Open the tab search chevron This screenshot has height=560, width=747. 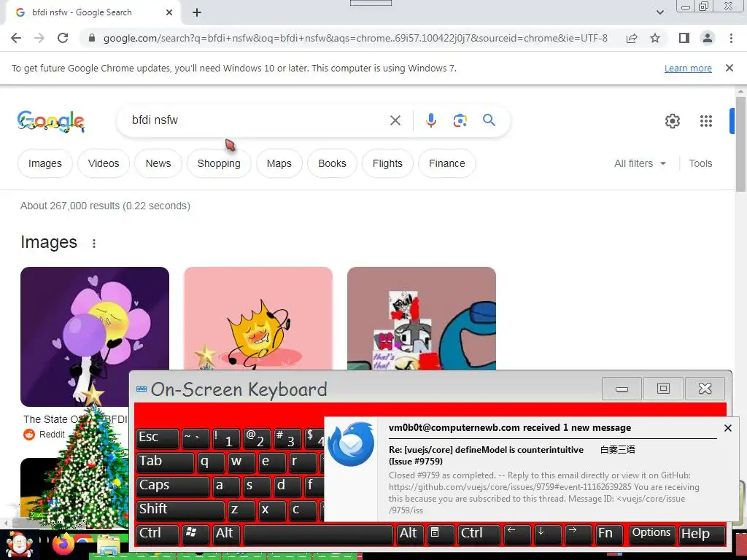[x=659, y=12]
